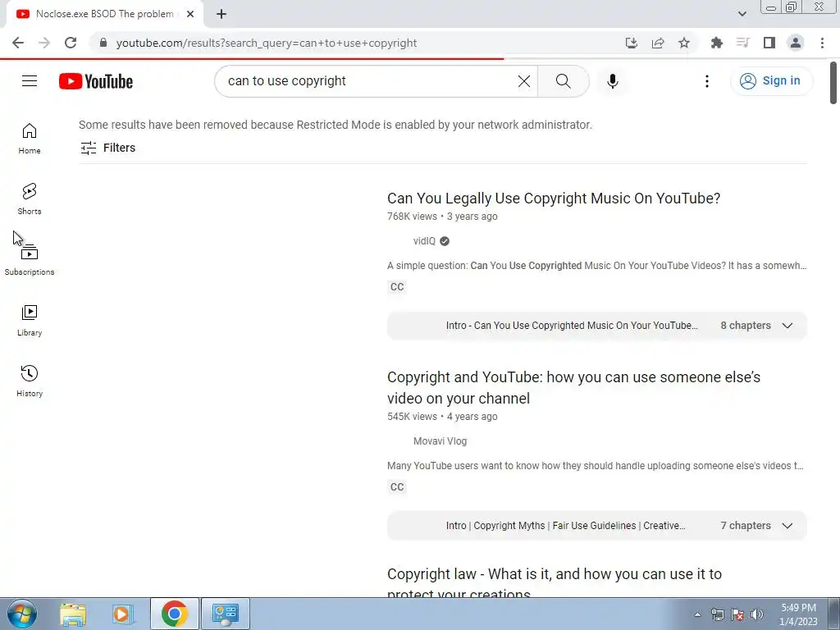Open the Windows Start button

(x=22, y=614)
